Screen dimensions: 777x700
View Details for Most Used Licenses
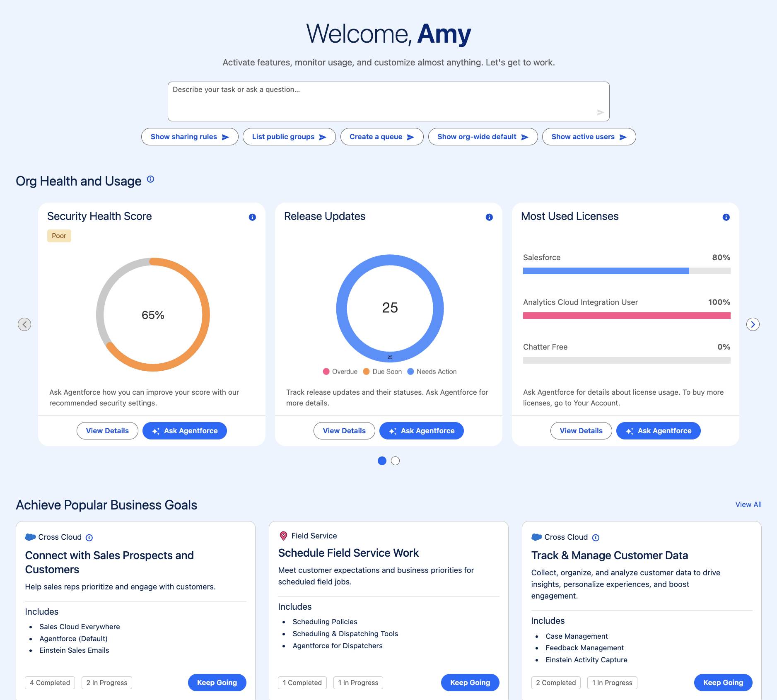581,431
